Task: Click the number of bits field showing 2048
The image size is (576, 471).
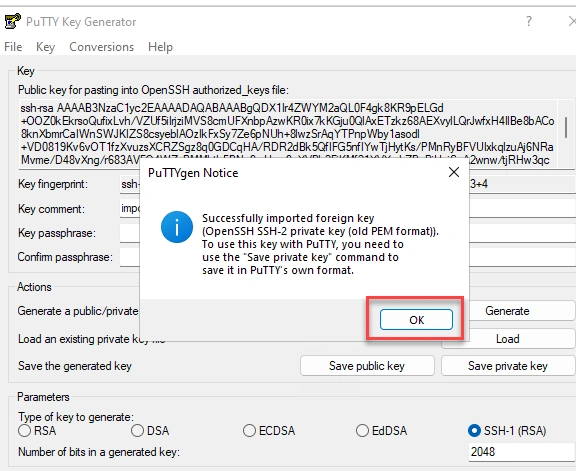Action: tap(522, 452)
